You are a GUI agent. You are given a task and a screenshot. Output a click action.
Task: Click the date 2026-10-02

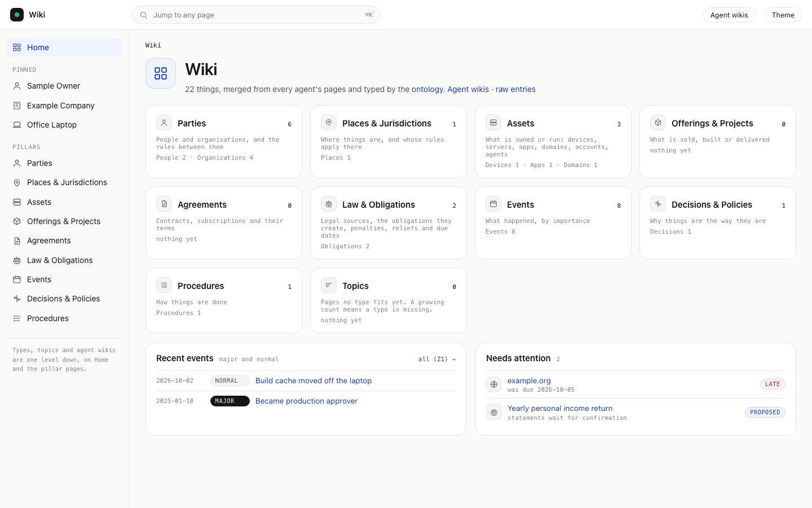point(175,380)
